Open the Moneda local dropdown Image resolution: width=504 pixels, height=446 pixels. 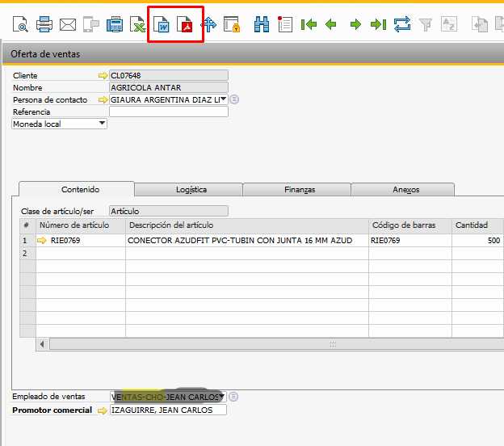[x=102, y=124]
